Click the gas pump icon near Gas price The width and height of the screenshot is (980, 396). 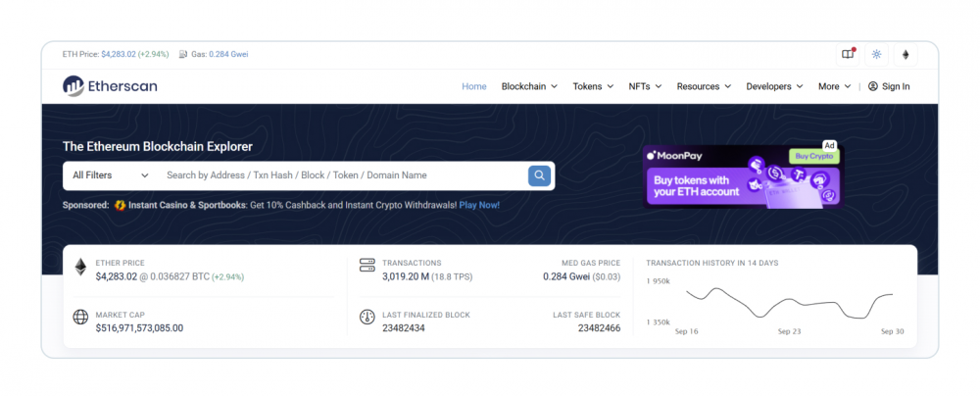(x=183, y=54)
